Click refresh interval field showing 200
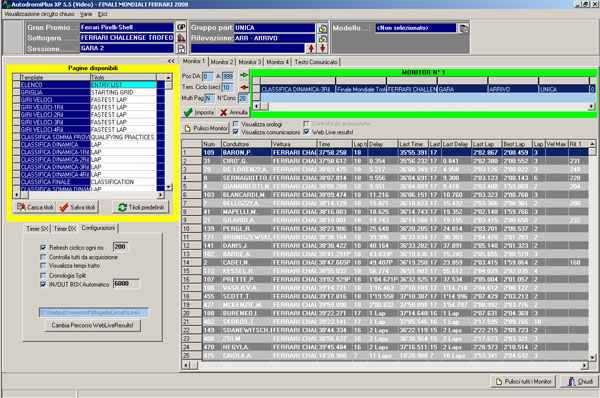This screenshot has width=600, height=398. pyautogui.click(x=121, y=247)
